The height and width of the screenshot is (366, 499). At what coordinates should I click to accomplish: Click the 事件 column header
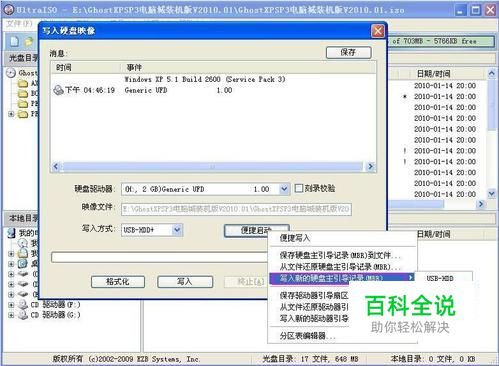tap(248, 68)
